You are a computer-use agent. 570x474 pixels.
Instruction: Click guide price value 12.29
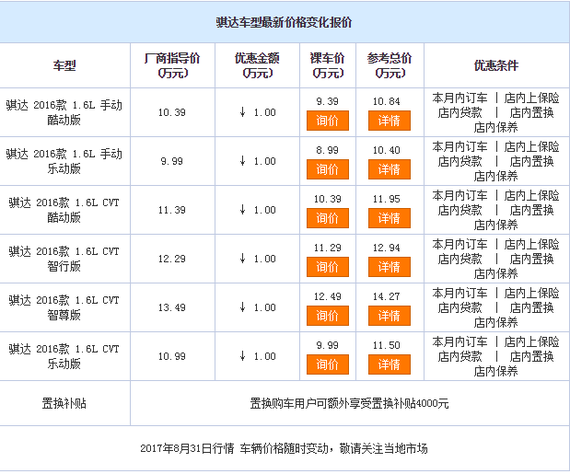tap(172, 258)
